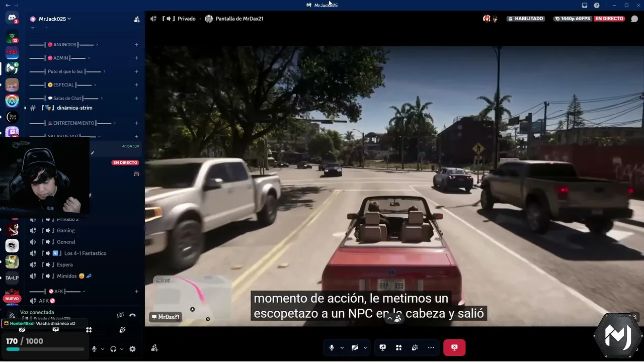
Task: Toggle noise suppression in voice panel
Action: point(120,315)
